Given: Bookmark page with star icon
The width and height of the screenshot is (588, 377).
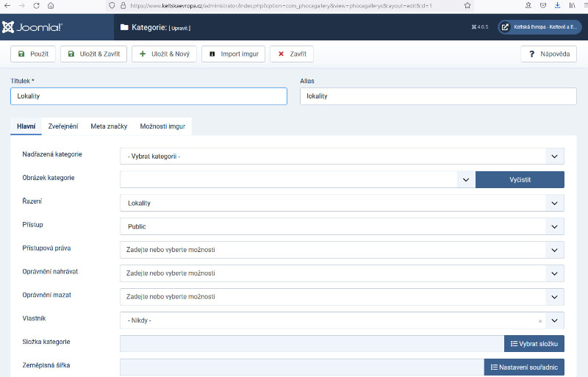Looking at the screenshot, I should click(x=468, y=5).
